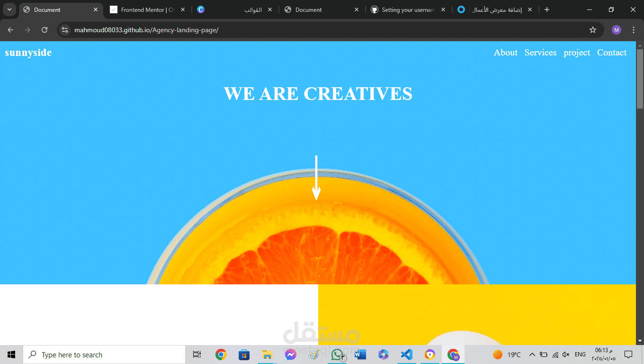
Task: Open the Windows Start menu
Action: [x=11, y=355]
